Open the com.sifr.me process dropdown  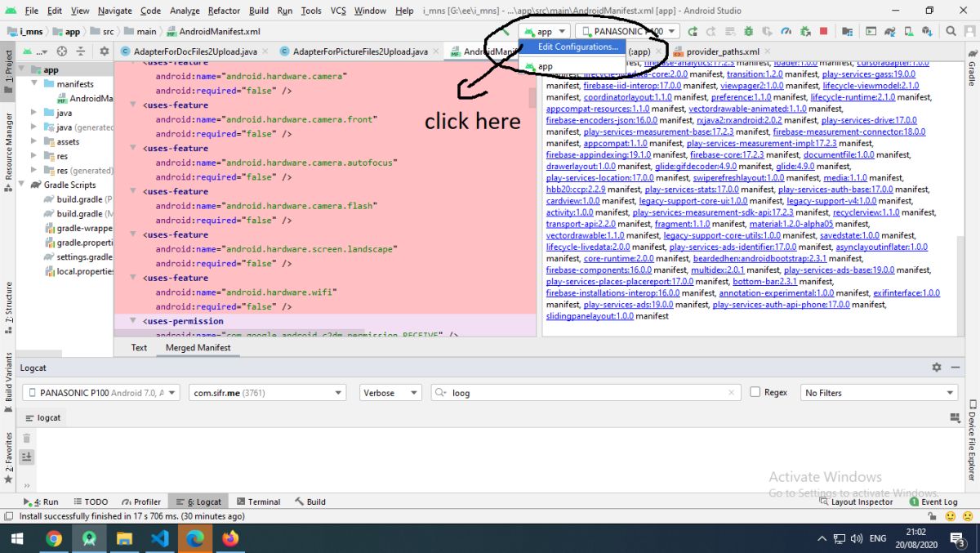click(x=267, y=393)
